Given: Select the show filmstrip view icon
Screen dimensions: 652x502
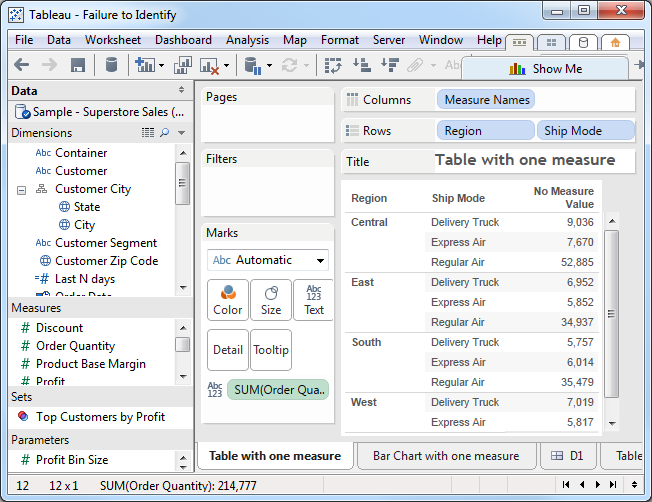Looking at the screenshot, I should click(519, 42).
